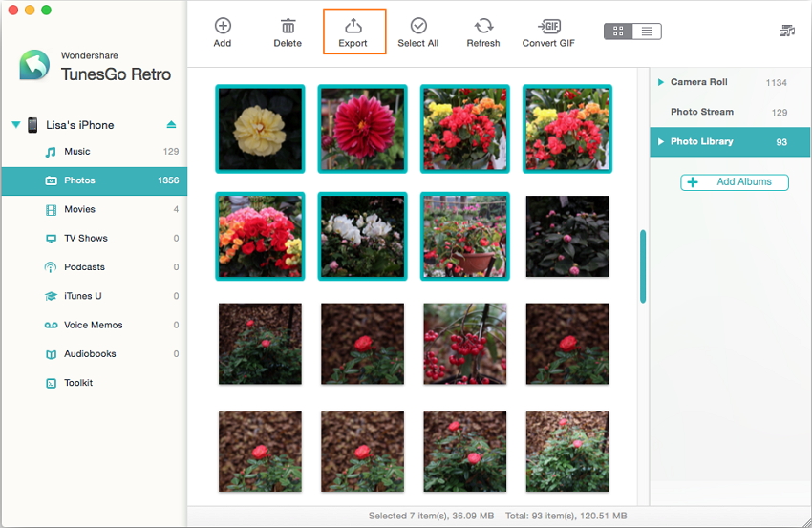This screenshot has height=528, width=812.
Task: Expand the Photo Library album arrow
Action: [660, 141]
